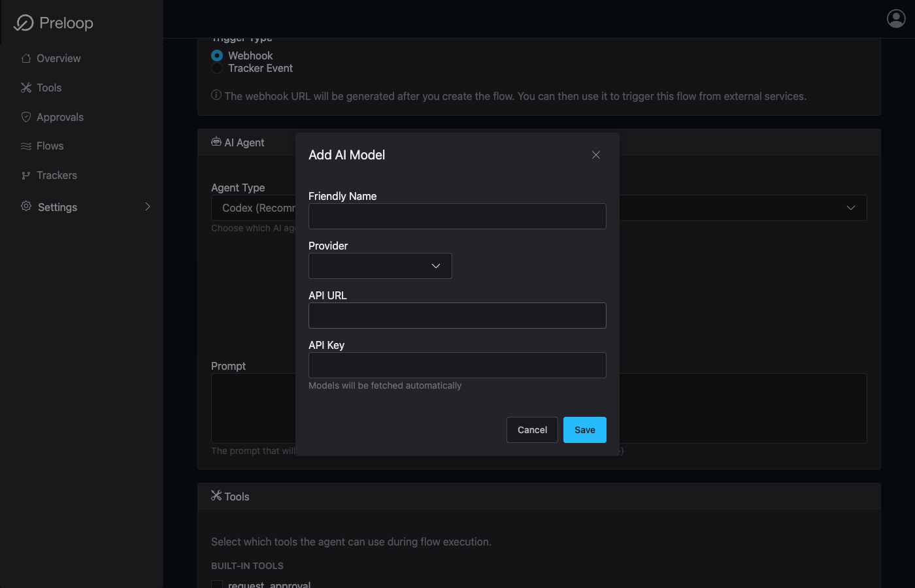Open the Provider dropdown

pos(380,266)
